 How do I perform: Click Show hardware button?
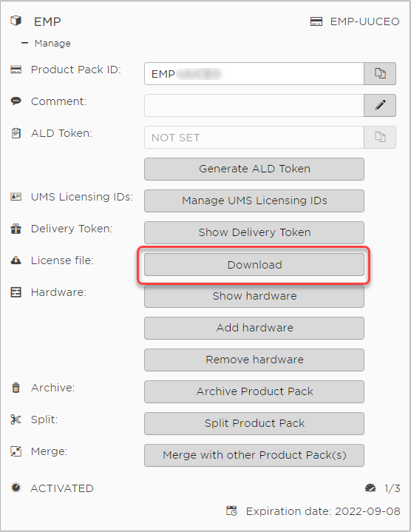[x=254, y=296]
